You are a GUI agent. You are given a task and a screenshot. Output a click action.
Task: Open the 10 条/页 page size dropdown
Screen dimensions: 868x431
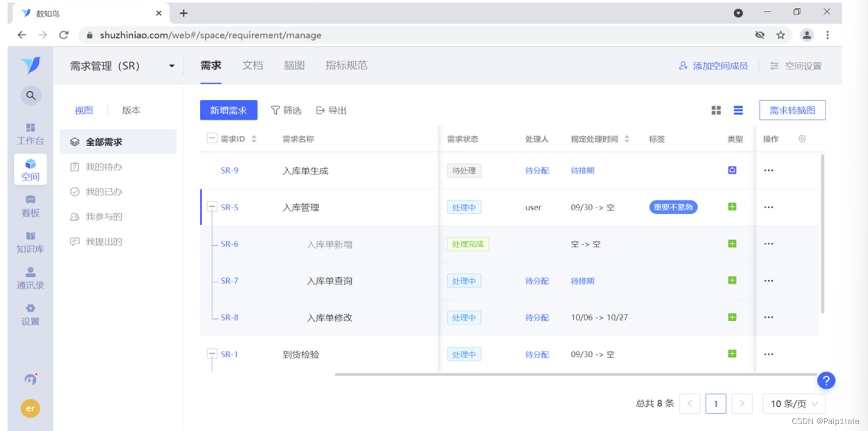(x=794, y=403)
